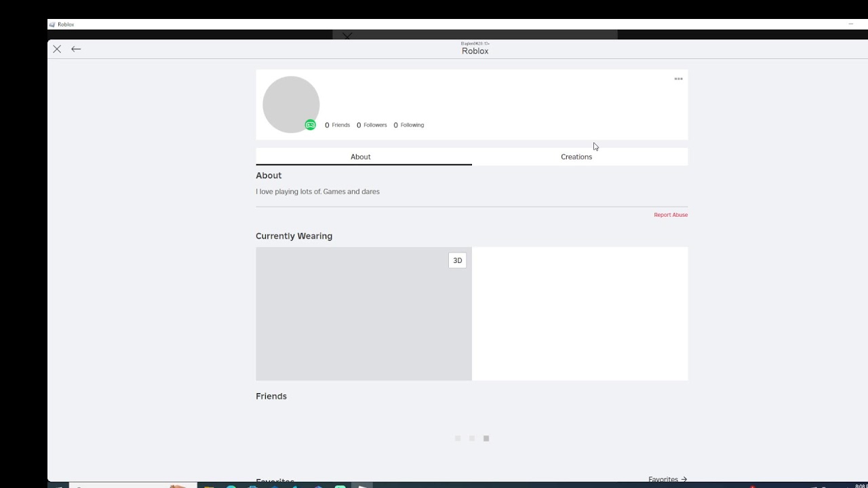Toggle the 3D avatar view button
868x488 pixels.
point(458,260)
